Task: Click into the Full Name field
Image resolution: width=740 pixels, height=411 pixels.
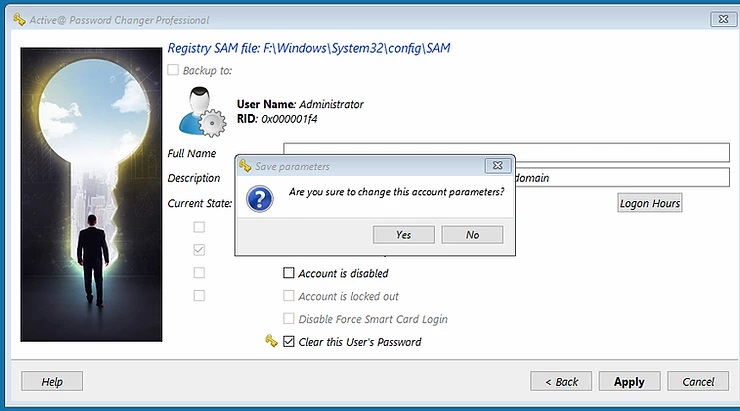Action: [506, 152]
